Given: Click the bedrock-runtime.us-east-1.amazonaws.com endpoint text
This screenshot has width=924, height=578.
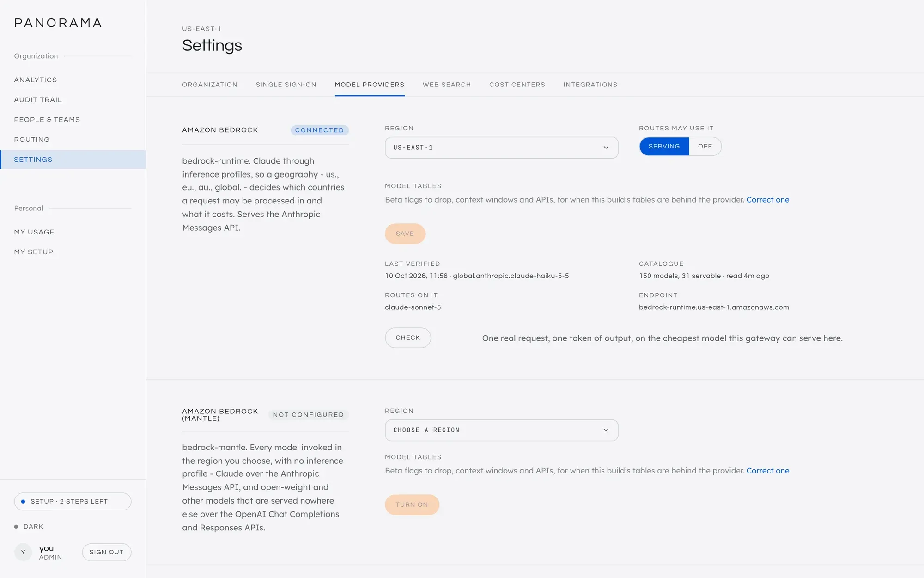Looking at the screenshot, I should click(714, 307).
